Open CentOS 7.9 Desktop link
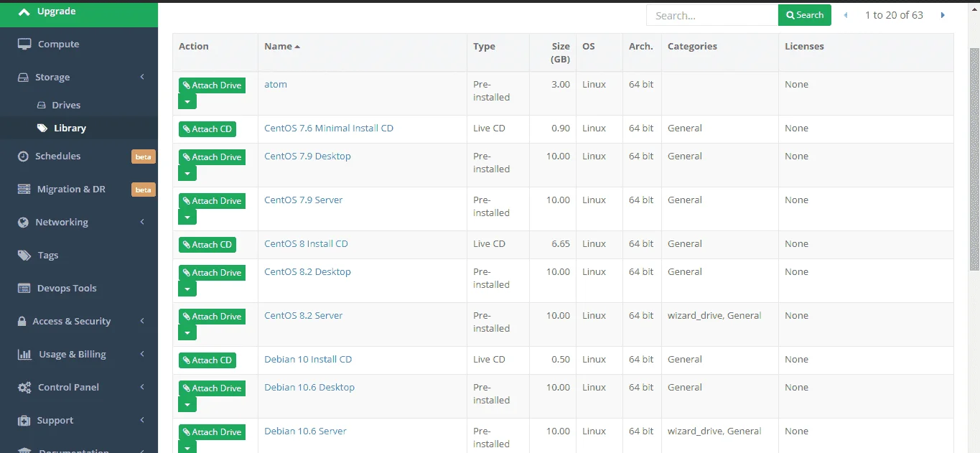This screenshot has width=980, height=453. pyautogui.click(x=307, y=156)
